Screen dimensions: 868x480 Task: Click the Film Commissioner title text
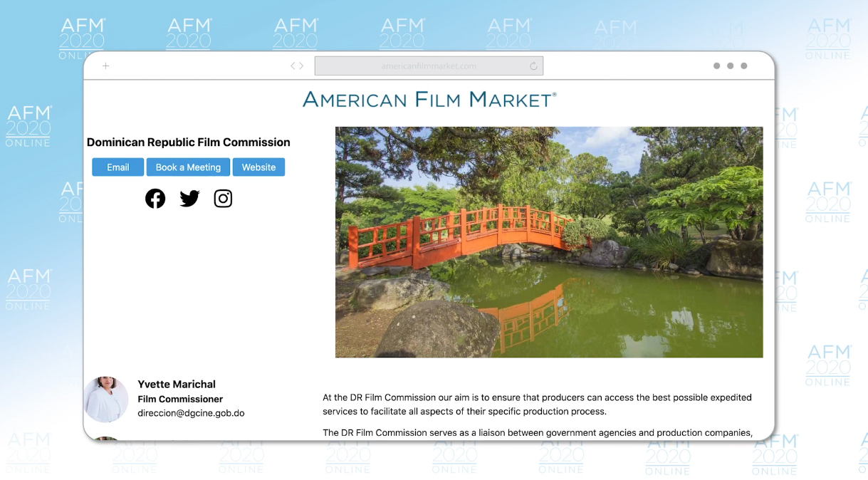(180, 399)
